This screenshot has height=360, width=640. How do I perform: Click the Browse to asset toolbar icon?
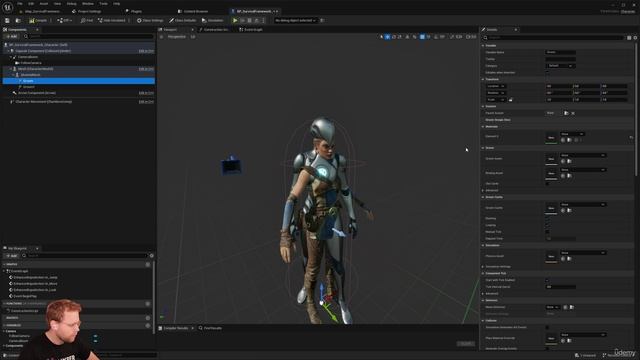(x=18, y=20)
